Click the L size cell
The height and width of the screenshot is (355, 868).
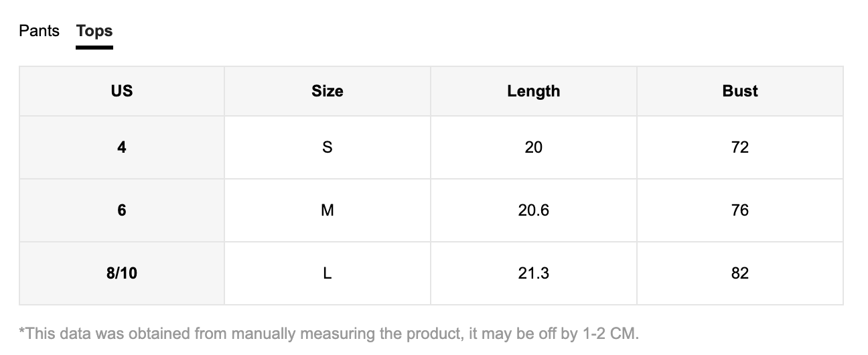[x=328, y=273]
